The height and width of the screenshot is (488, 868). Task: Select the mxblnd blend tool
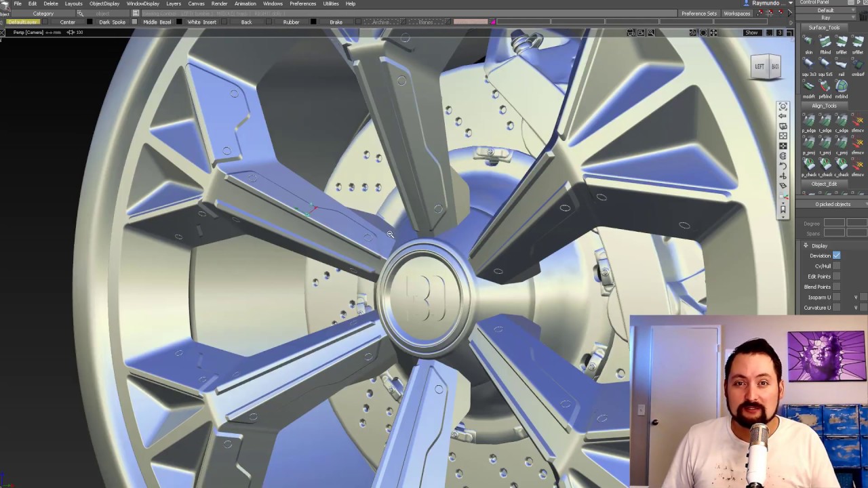click(x=841, y=88)
